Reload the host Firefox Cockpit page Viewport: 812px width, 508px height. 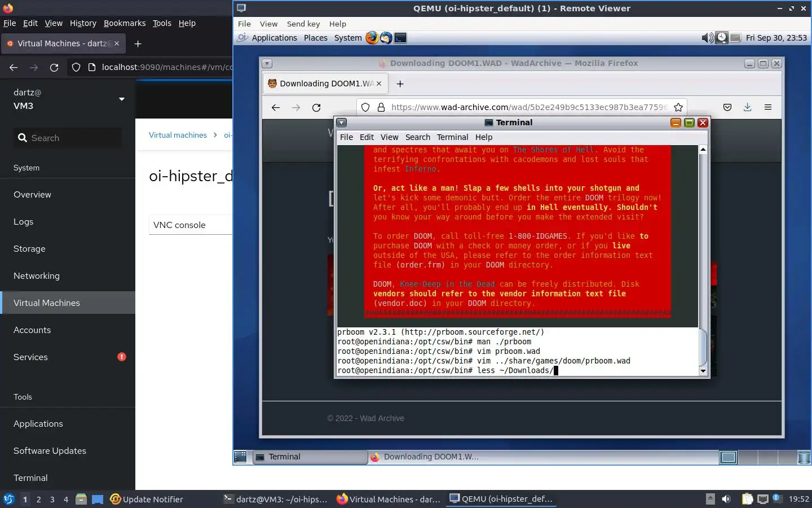(54, 67)
